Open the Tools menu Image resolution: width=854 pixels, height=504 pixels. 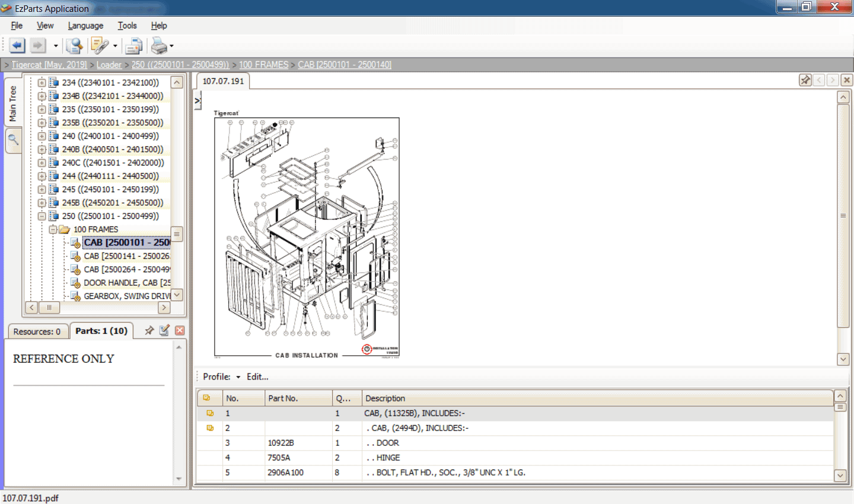pos(127,25)
